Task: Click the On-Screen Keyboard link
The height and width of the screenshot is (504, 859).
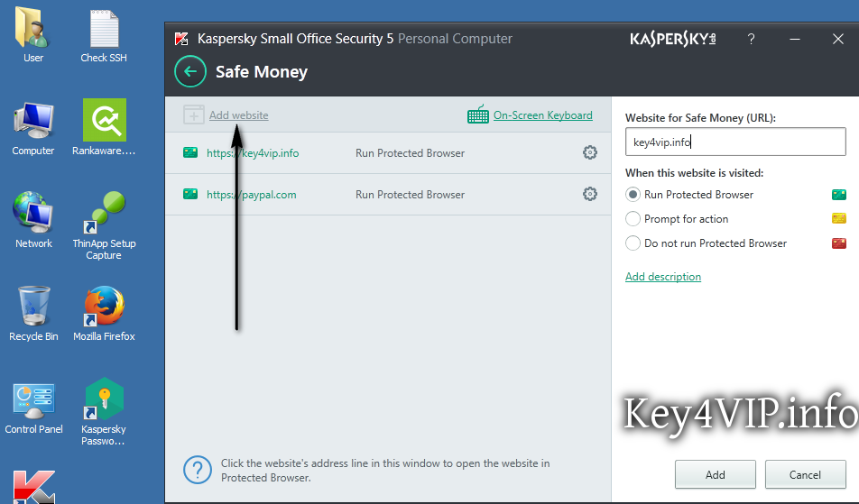Action: pos(543,115)
